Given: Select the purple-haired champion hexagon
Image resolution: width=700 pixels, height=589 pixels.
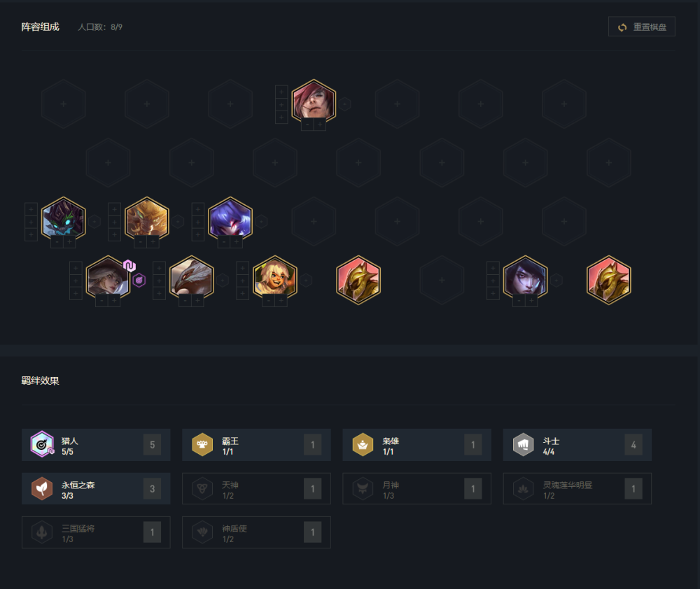Looking at the screenshot, I should click(x=230, y=219).
